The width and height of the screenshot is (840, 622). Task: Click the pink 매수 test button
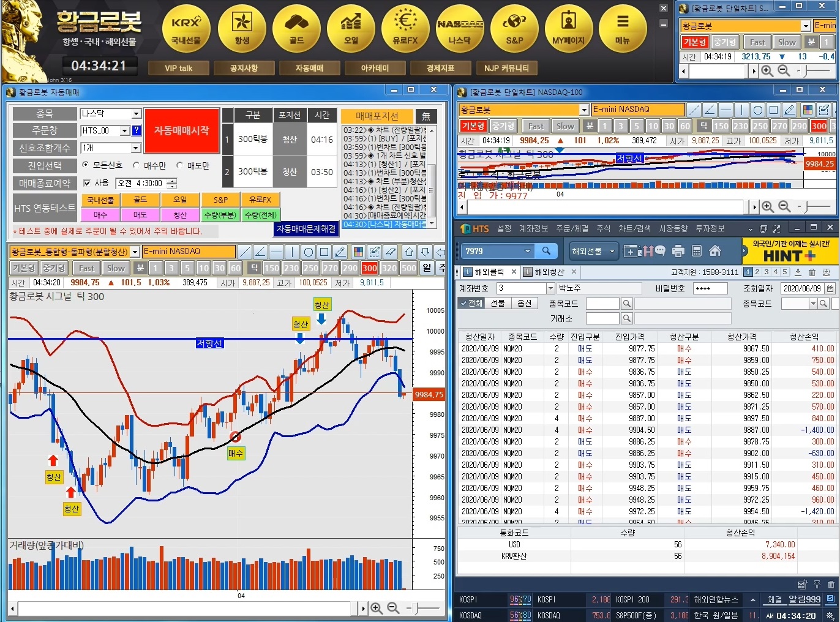click(100, 215)
